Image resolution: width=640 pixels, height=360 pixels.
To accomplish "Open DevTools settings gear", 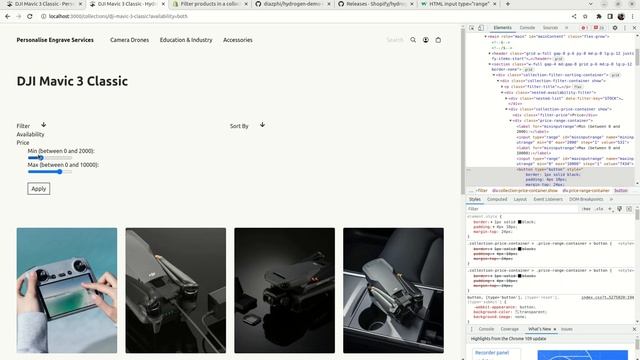I will [x=615, y=28].
